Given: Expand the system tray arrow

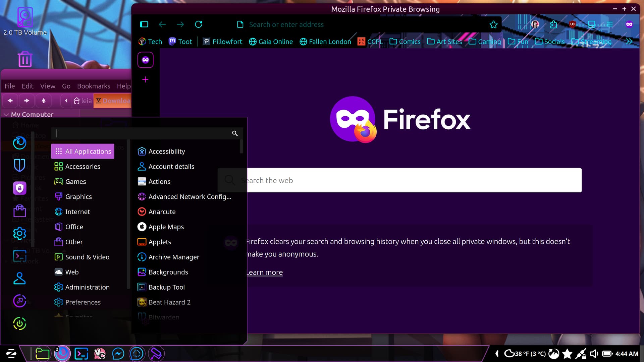Looking at the screenshot, I should tap(497, 354).
